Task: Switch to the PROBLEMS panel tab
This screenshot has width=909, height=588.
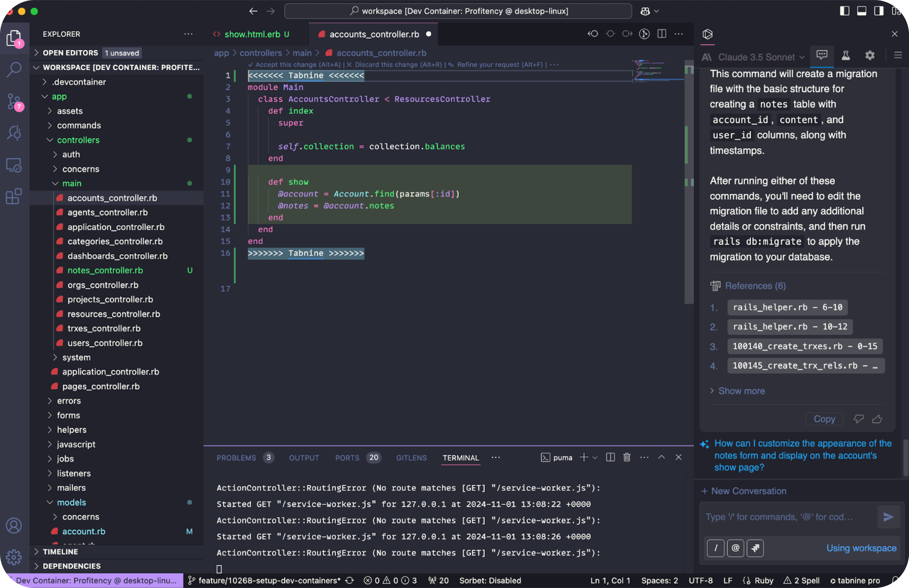Action: (x=236, y=458)
